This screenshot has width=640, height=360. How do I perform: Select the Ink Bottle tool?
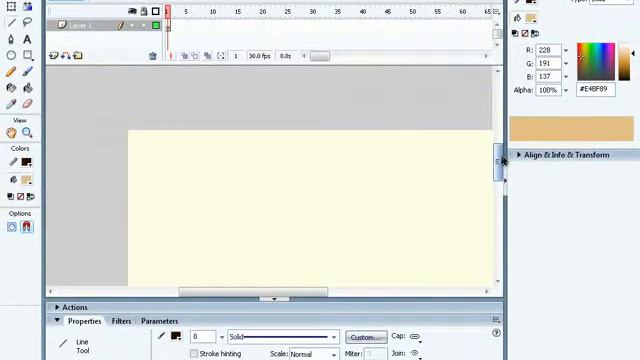[11, 88]
